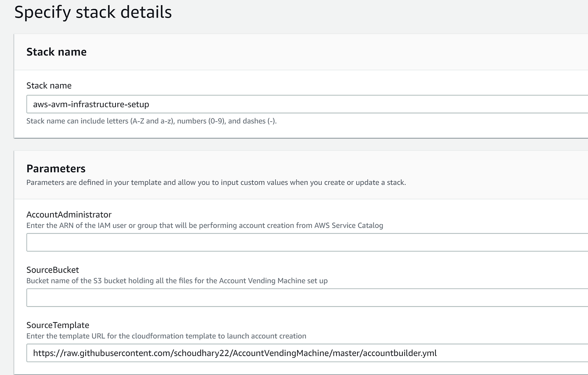This screenshot has height=375, width=588.
Task: Click the SourceBucket S3 bucket description text
Action: pos(177,281)
